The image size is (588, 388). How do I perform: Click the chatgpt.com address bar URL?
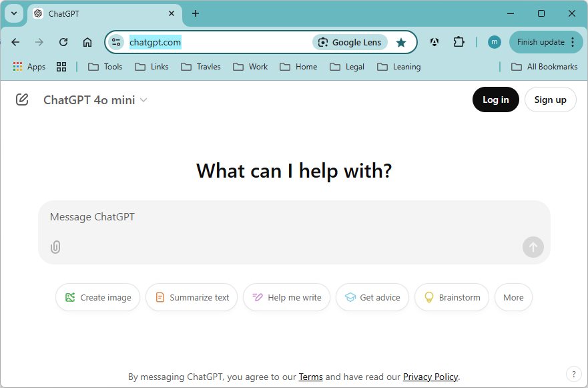(156, 42)
